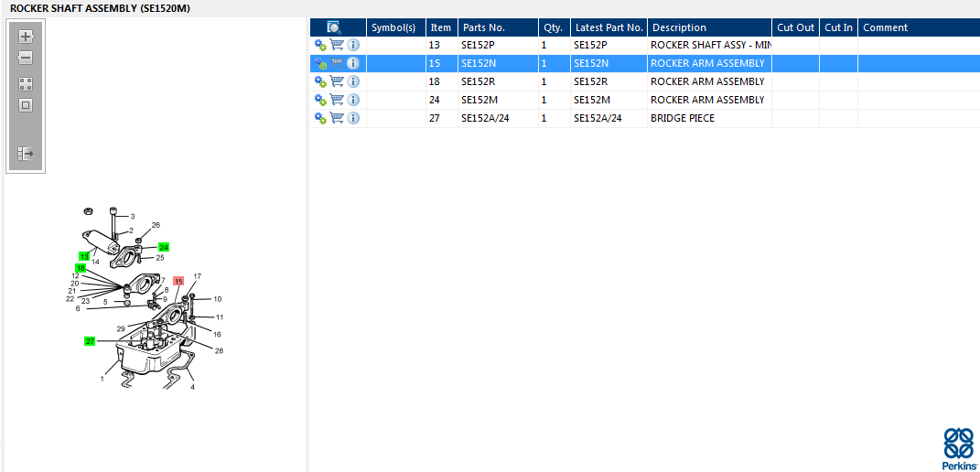Show info for item 15 SE152N
The image size is (980, 472).
[353, 63]
